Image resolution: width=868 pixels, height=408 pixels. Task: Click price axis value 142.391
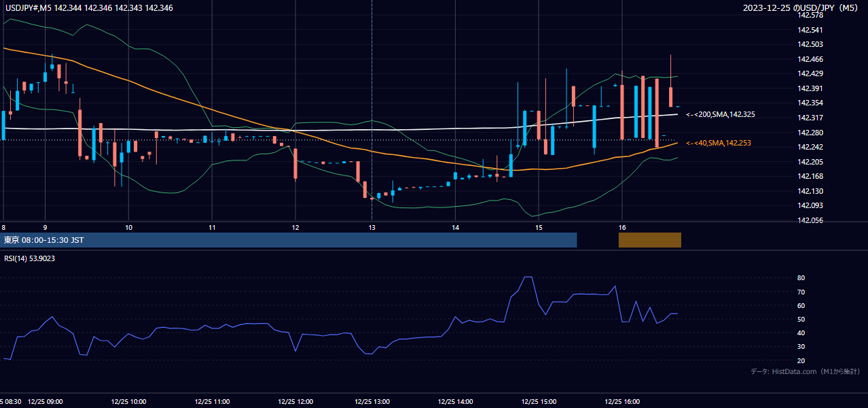point(810,88)
